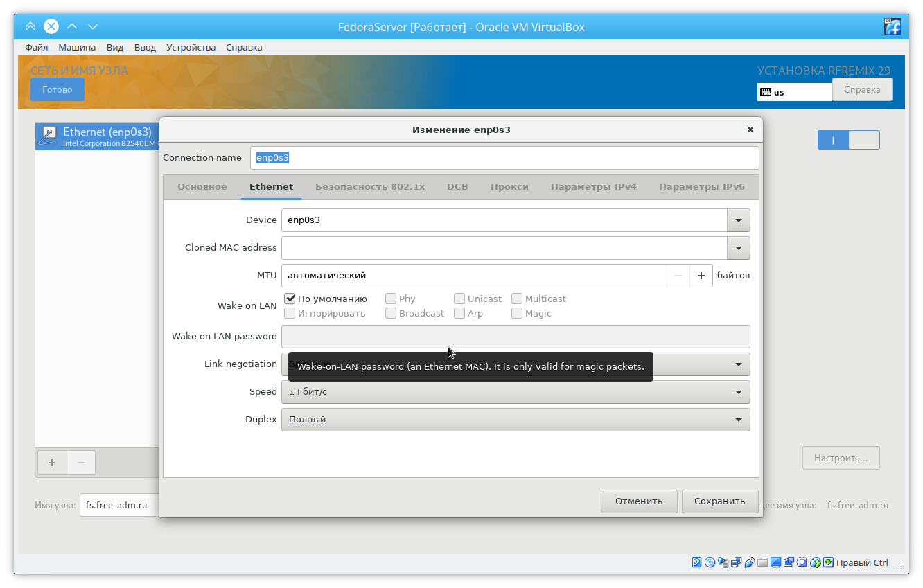
Task: Click the display settings icon in status bar
Action: point(776,562)
